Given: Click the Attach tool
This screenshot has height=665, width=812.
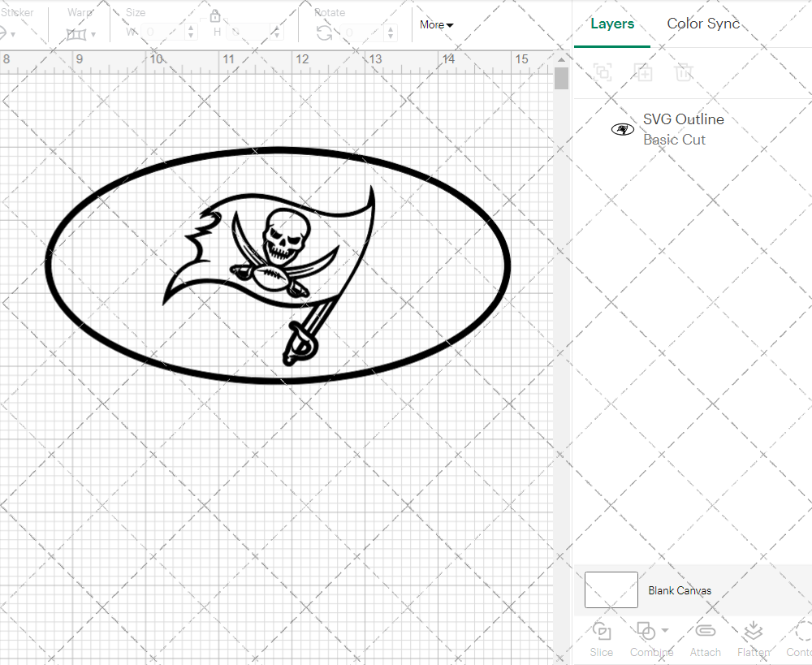Looking at the screenshot, I should [705, 640].
